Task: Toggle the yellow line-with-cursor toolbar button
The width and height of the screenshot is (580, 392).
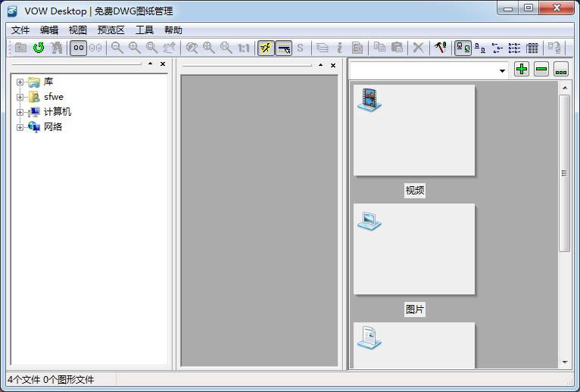Action: pos(284,48)
